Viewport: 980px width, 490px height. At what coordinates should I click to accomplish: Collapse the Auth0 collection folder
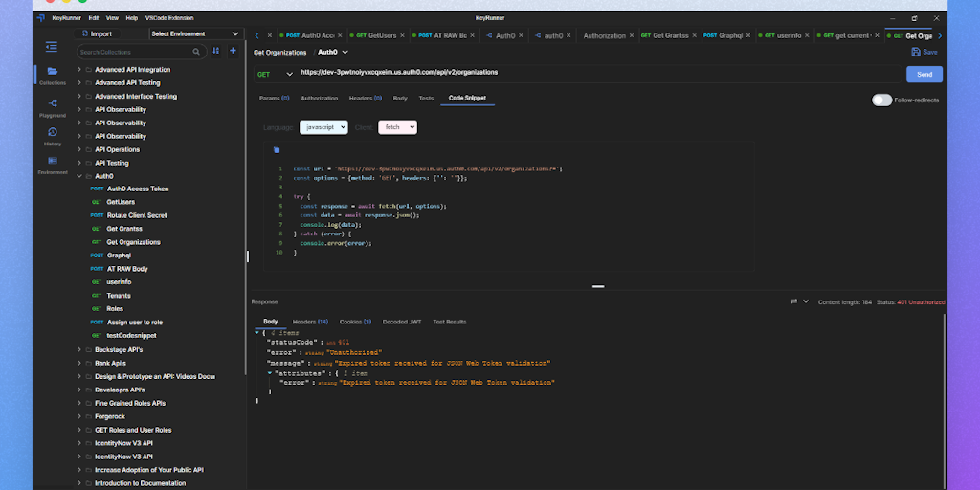[x=79, y=176]
